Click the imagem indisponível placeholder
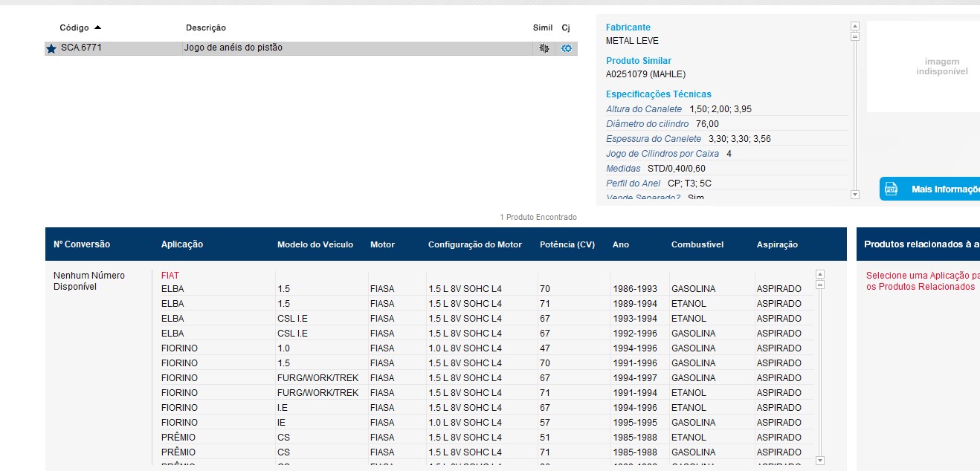The image size is (980, 471). pyautogui.click(x=941, y=67)
